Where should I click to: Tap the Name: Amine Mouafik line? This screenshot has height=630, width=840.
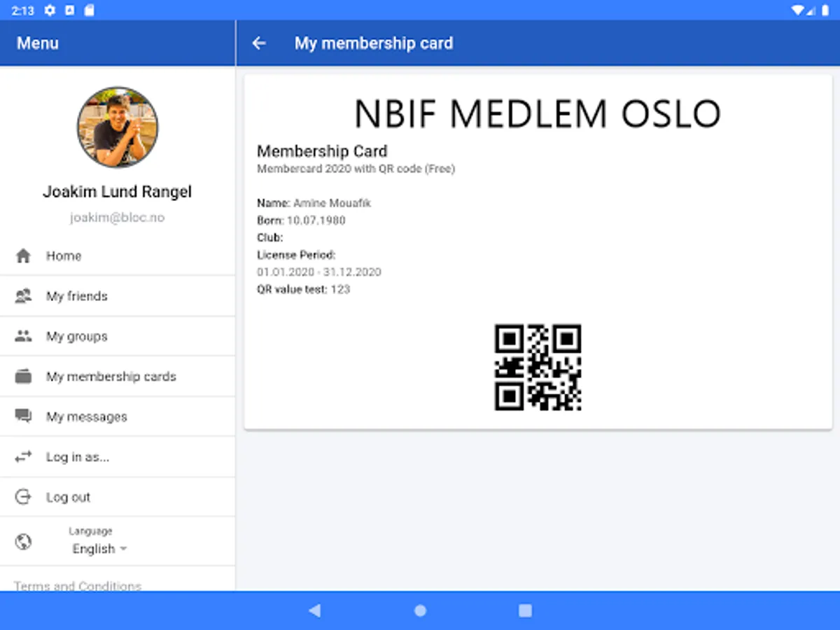[x=314, y=203]
